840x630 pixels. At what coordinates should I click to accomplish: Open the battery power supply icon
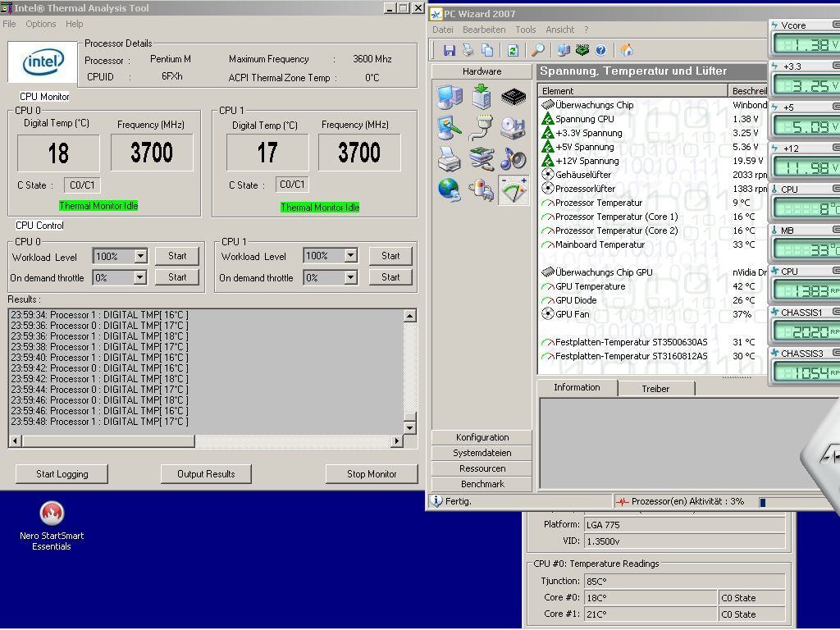click(481, 190)
